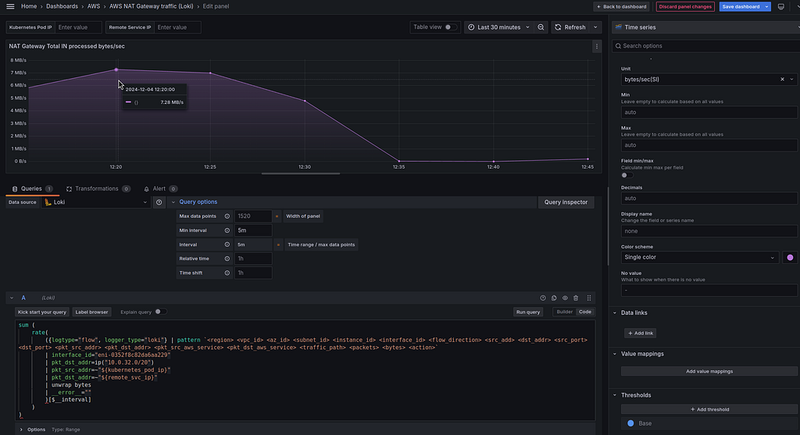Click Add value mappings button
800x435 pixels.
(709, 371)
